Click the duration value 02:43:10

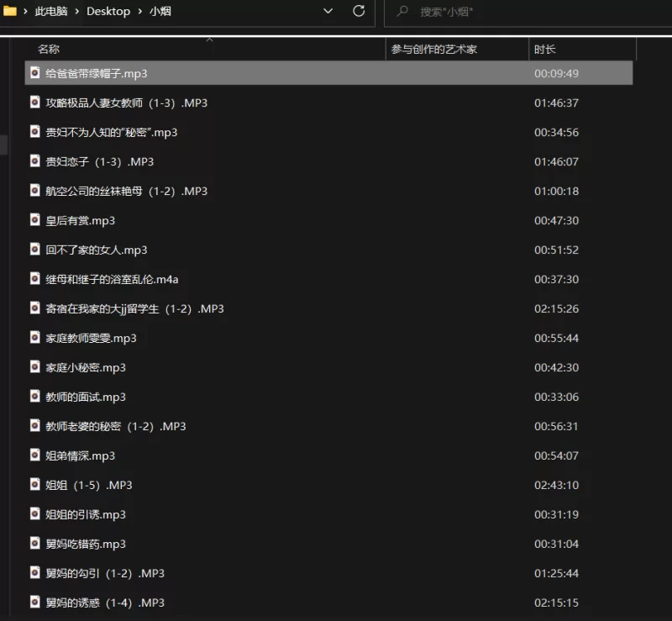[x=556, y=485]
